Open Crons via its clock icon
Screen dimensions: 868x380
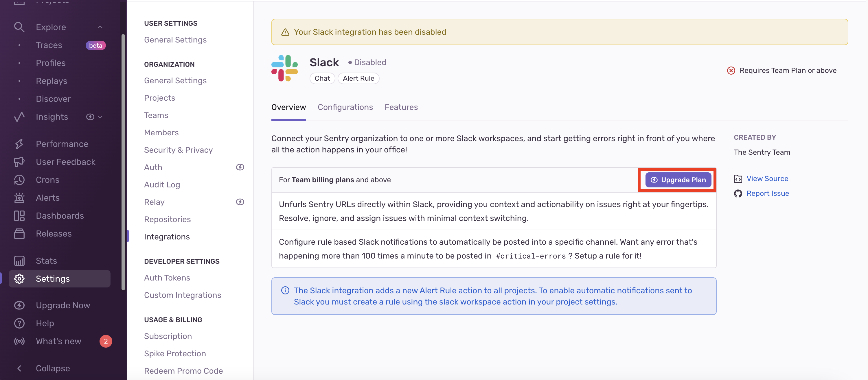point(19,180)
